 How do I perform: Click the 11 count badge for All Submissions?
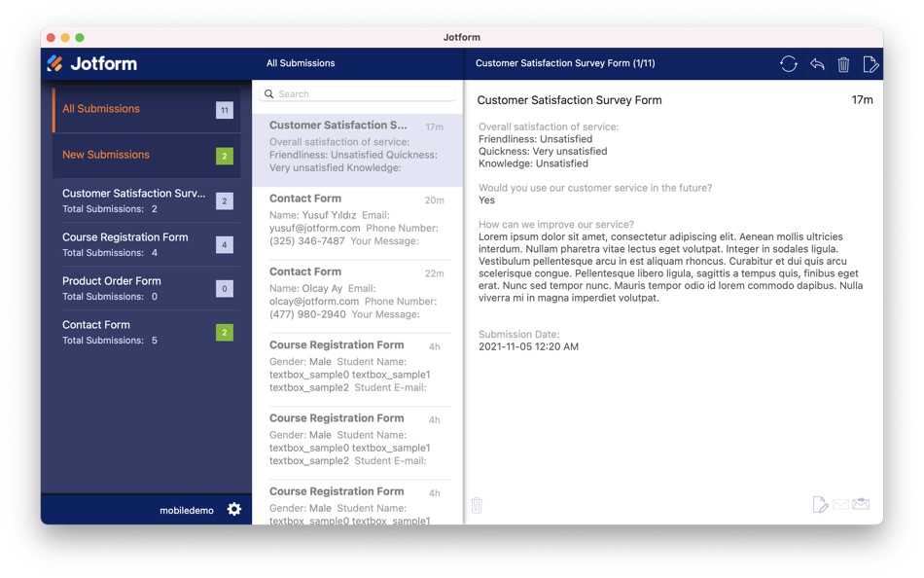coord(225,110)
